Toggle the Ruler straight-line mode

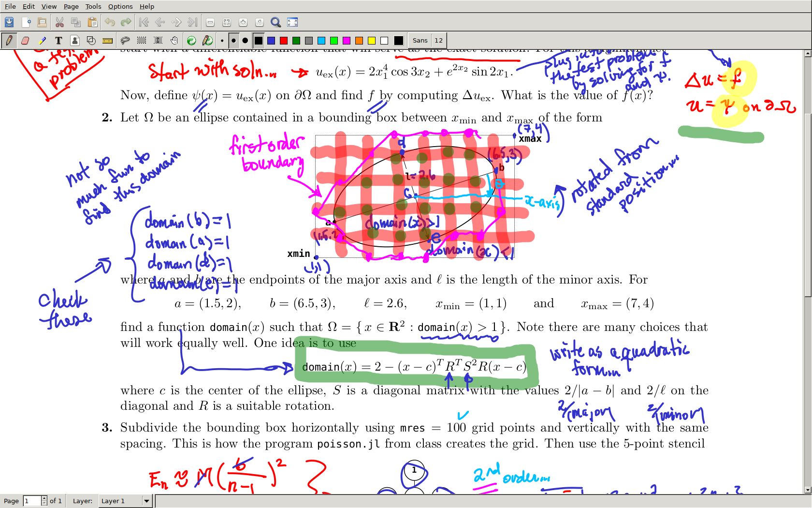point(108,41)
